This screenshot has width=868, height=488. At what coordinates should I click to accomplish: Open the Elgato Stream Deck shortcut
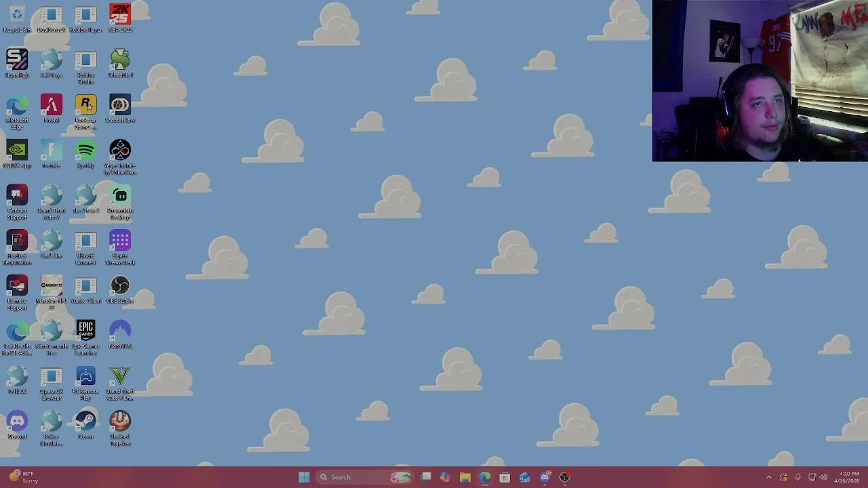pos(120,248)
